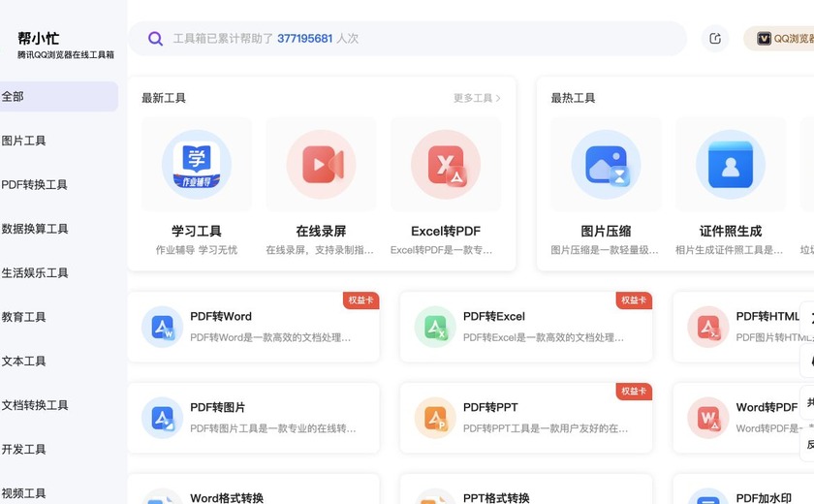The width and height of the screenshot is (814, 504).
Task: Click the Word转PDF red icon
Action: coord(708,418)
